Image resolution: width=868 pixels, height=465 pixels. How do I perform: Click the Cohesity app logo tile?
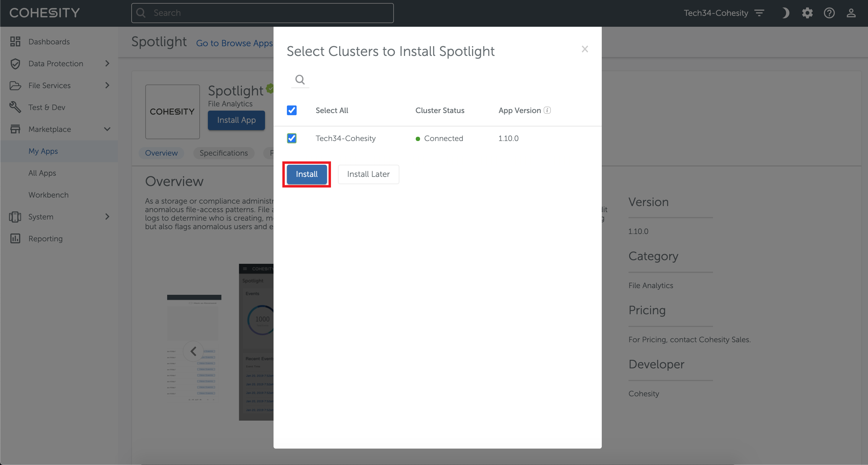pyautogui.click(x=173, y=112)
